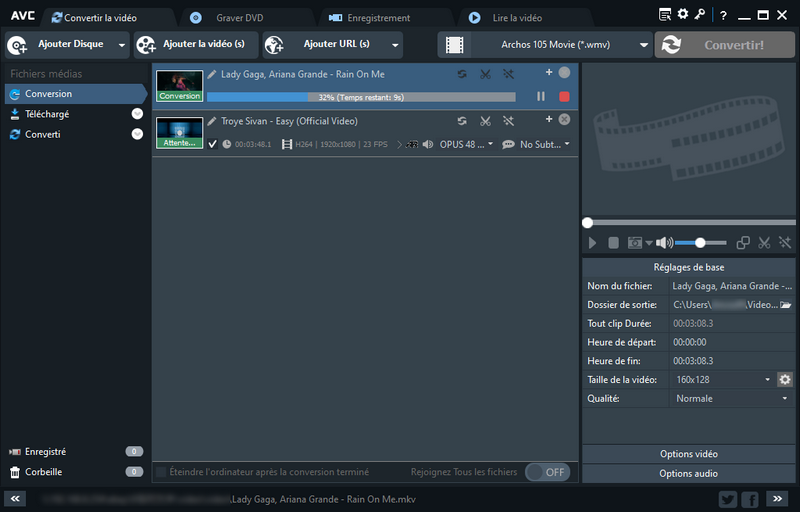Remove Troye Sivan video from the list
Screen dimensions: 800x512
[x=564, y=119]
